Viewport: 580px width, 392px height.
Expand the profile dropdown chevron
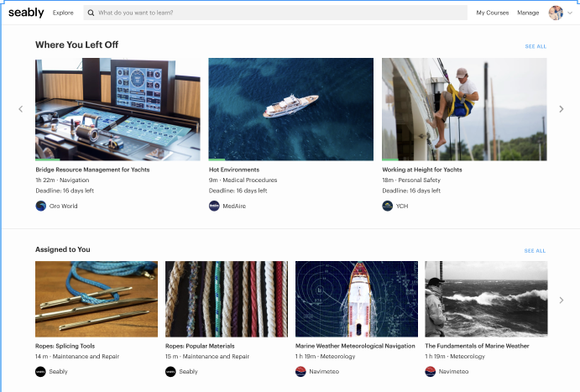tap(570, 13)
